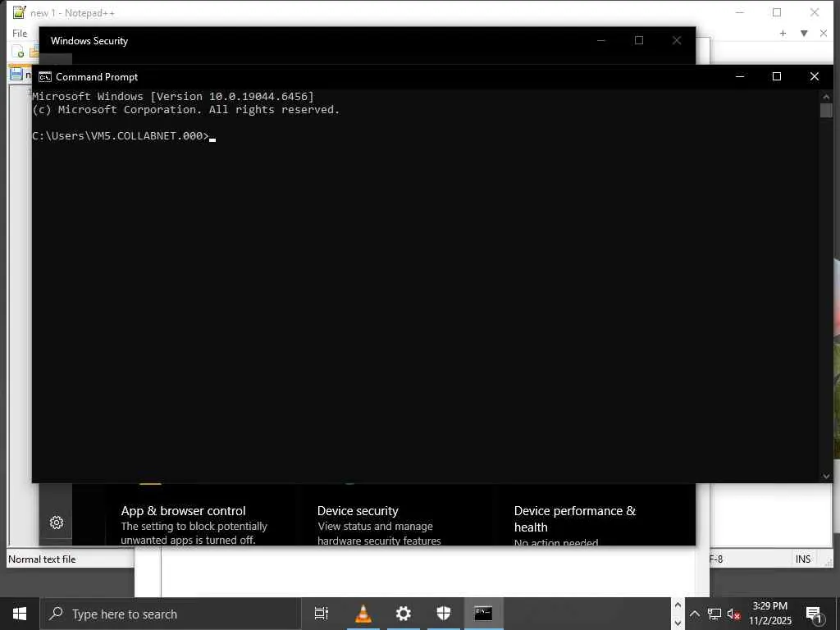840x630 pixels.
Task: Open the Windows Start menu
Action: (x=20, y=614)
